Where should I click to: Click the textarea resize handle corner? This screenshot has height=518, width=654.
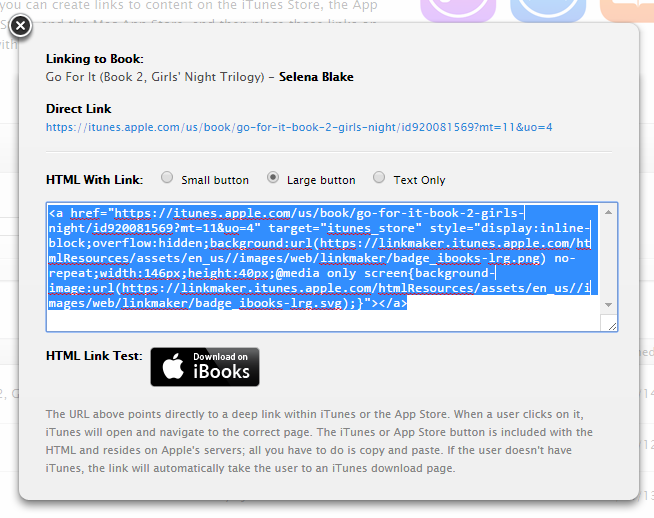[x=612, y=327]
